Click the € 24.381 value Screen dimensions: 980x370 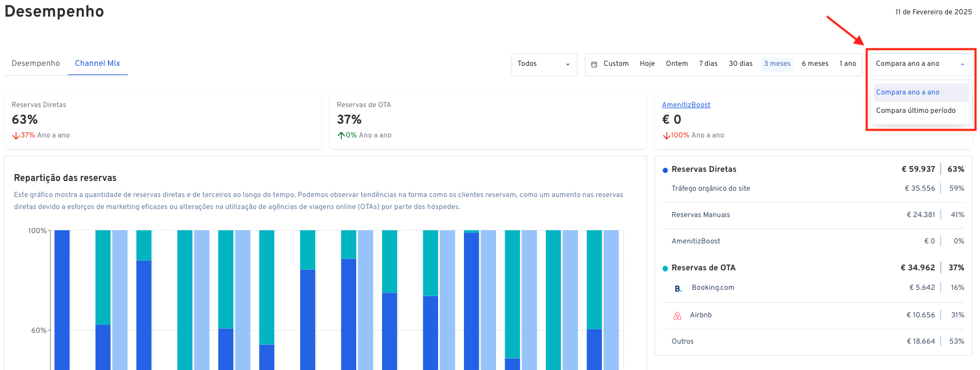(921, 215)
